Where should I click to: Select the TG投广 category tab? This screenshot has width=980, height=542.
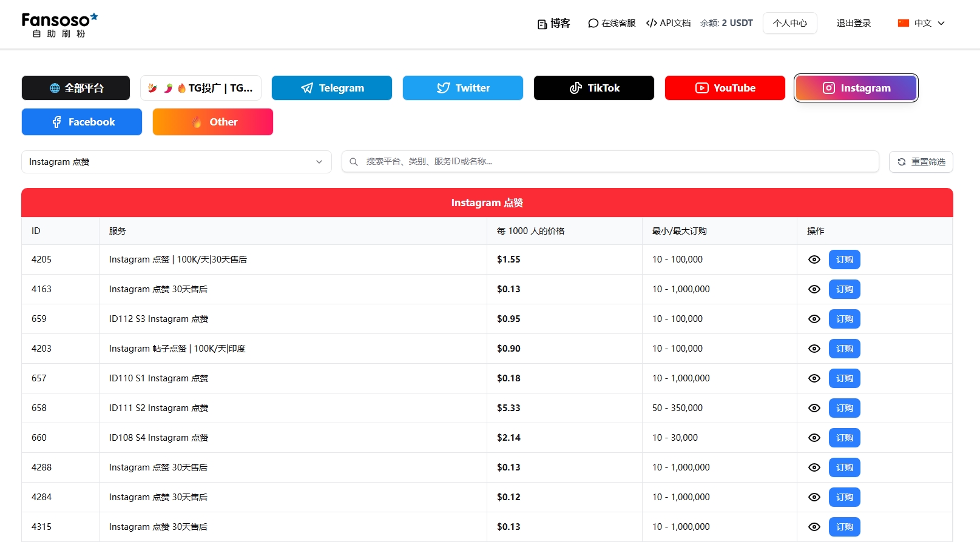click(201, 88)
